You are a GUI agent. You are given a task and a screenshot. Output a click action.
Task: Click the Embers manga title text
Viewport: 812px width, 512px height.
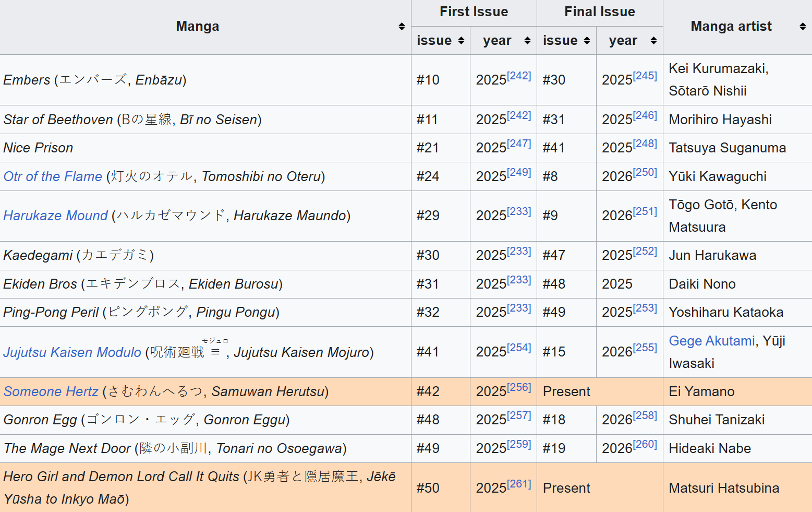pos(27,80)
